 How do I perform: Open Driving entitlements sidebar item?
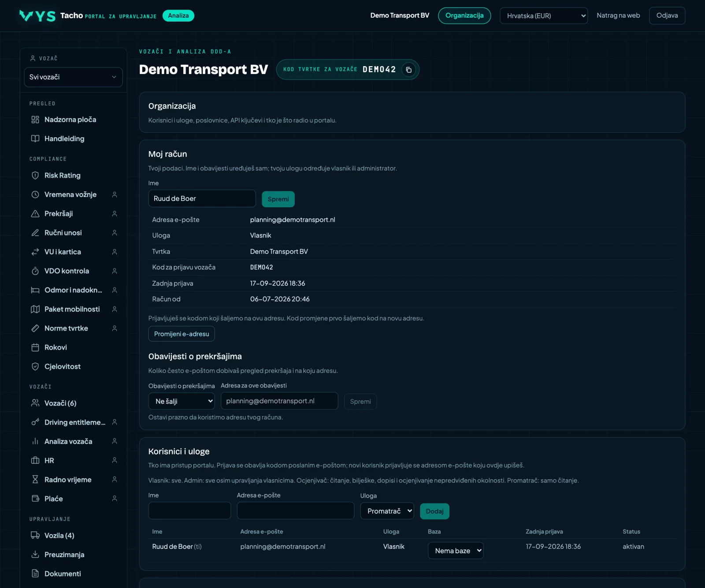coord(74,422)
